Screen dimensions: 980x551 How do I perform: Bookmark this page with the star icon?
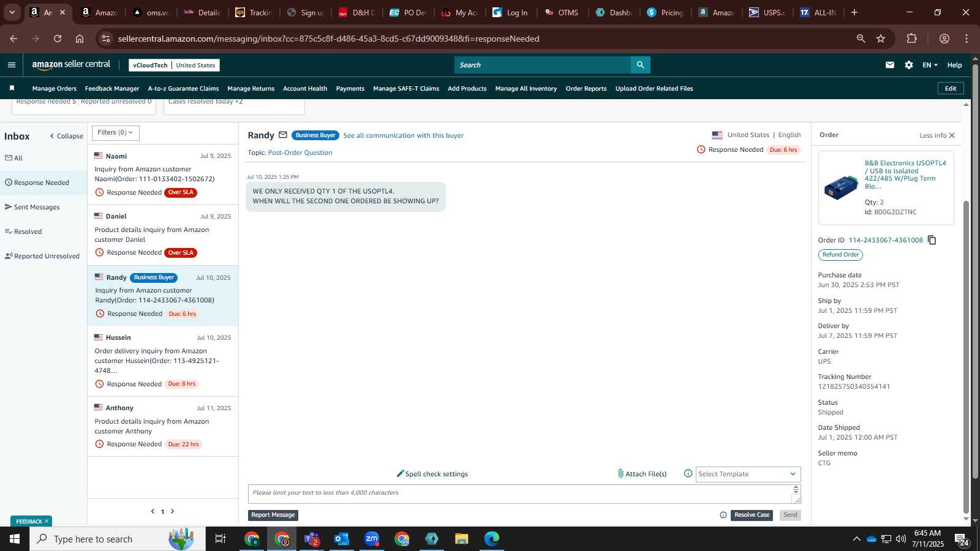coord(881,39)
